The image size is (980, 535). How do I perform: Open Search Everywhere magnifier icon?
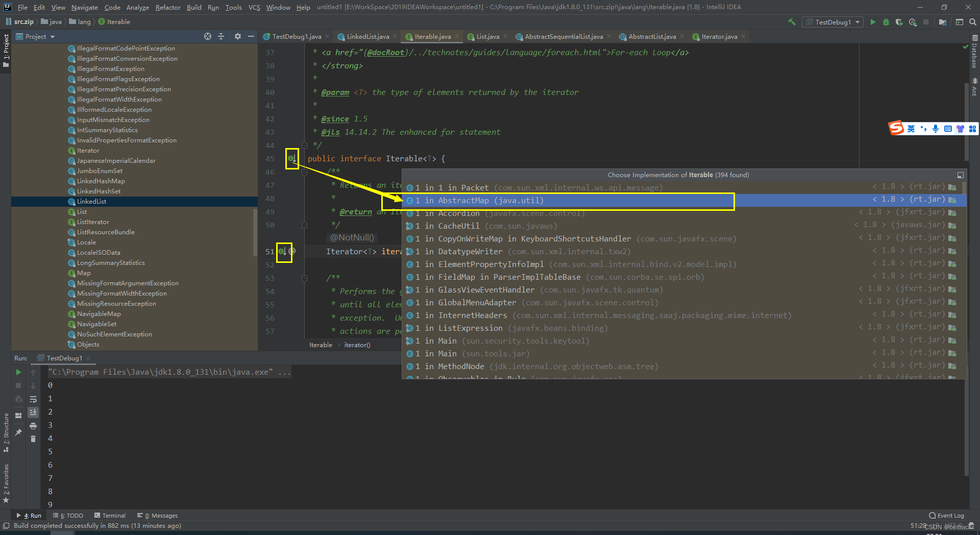click(x=973, y=22)
